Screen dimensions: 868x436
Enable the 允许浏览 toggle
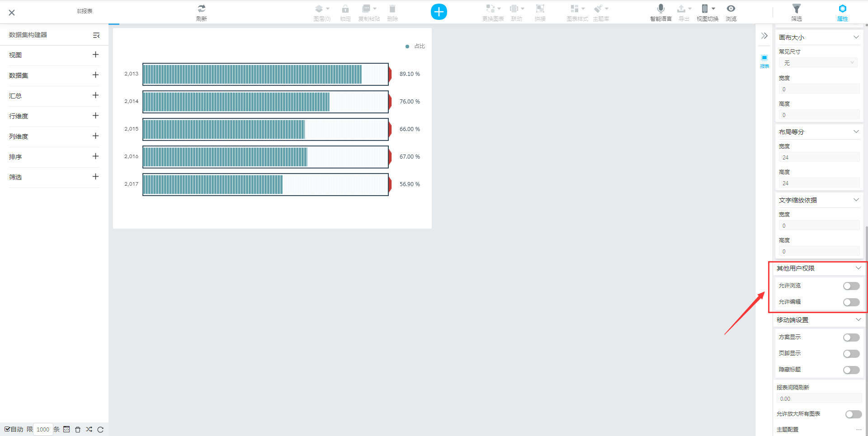pyautogui.click(x=851, y=286)
